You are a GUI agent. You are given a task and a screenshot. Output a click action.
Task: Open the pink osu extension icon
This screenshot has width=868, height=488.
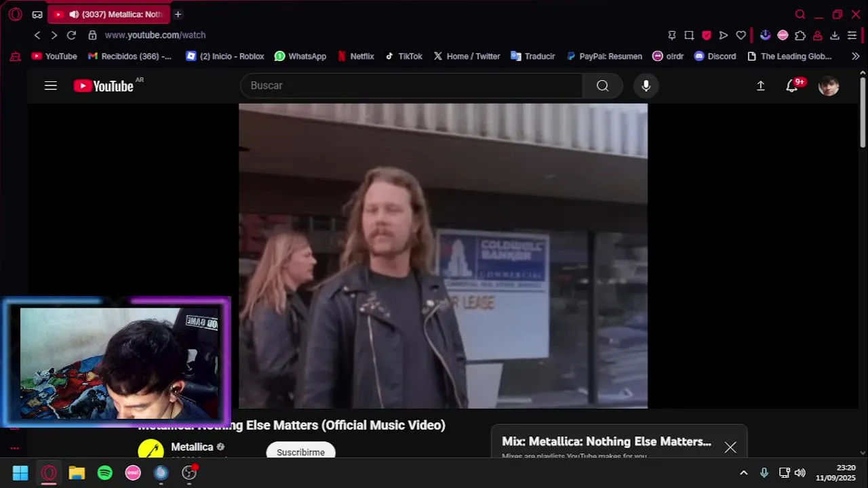pos(783,35)
